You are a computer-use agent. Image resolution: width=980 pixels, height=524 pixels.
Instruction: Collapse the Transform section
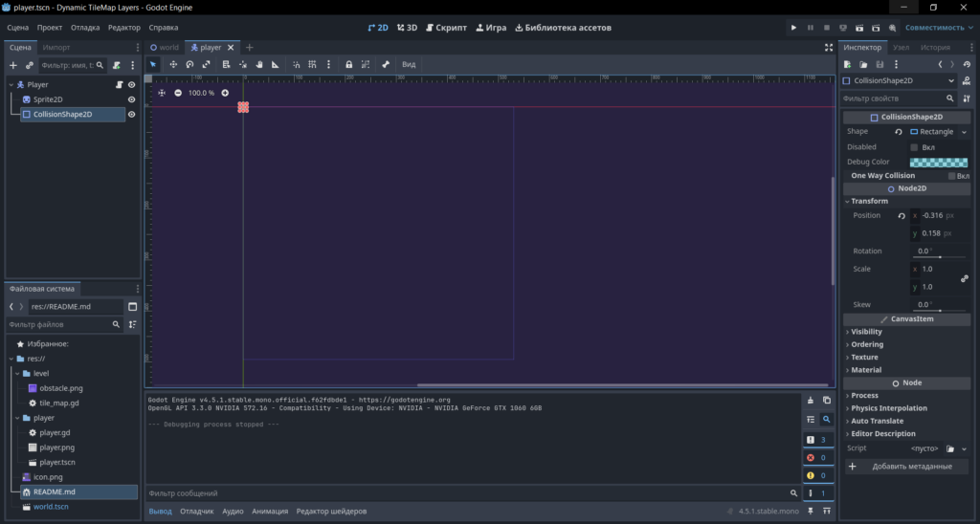907,201
